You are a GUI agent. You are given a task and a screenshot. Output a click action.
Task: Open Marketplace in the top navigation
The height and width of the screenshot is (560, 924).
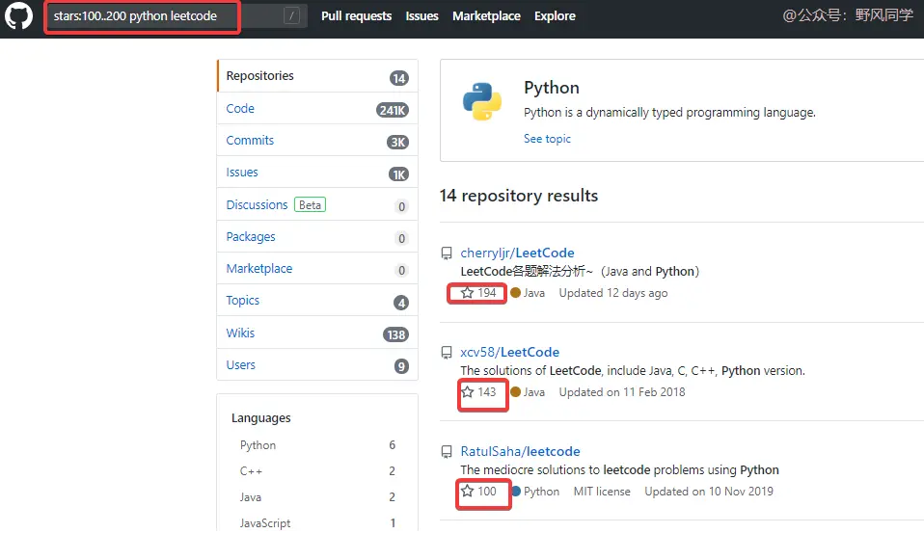click(x=486, y=16)
